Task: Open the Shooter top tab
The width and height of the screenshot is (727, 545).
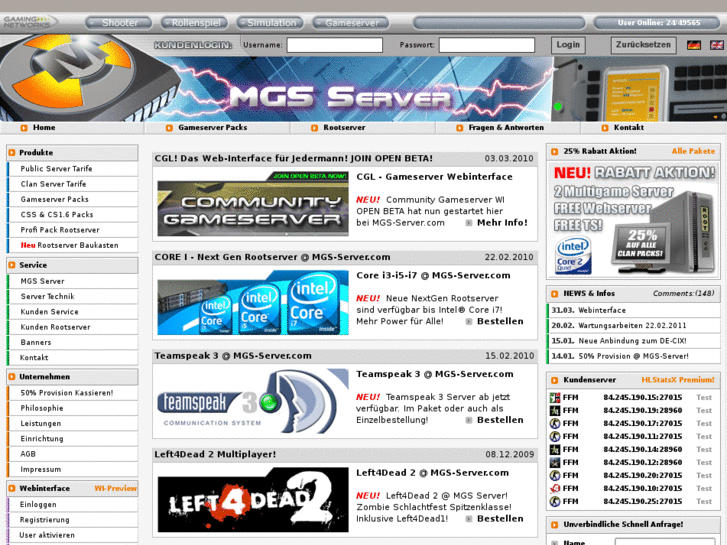Action: pos(119,23)
